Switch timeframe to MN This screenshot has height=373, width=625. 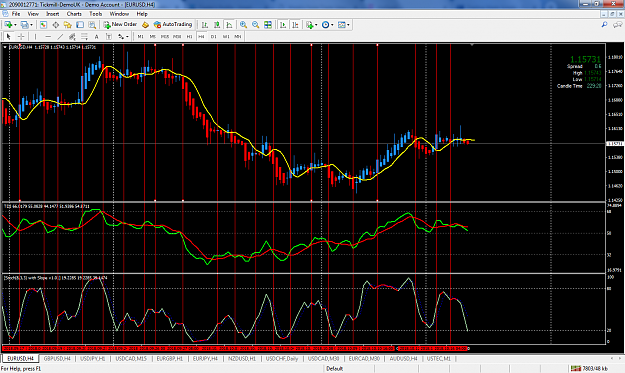pyautogui.click(x=238, y=36)
